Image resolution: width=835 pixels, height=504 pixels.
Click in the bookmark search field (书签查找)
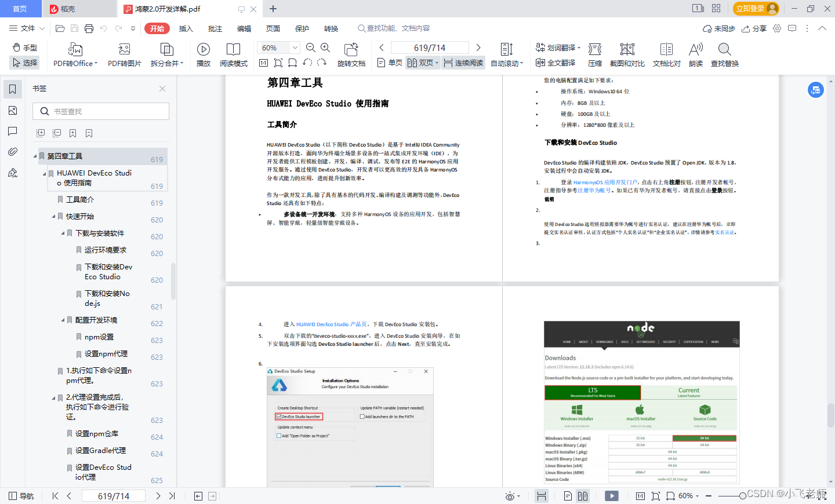tap(101, 111)
